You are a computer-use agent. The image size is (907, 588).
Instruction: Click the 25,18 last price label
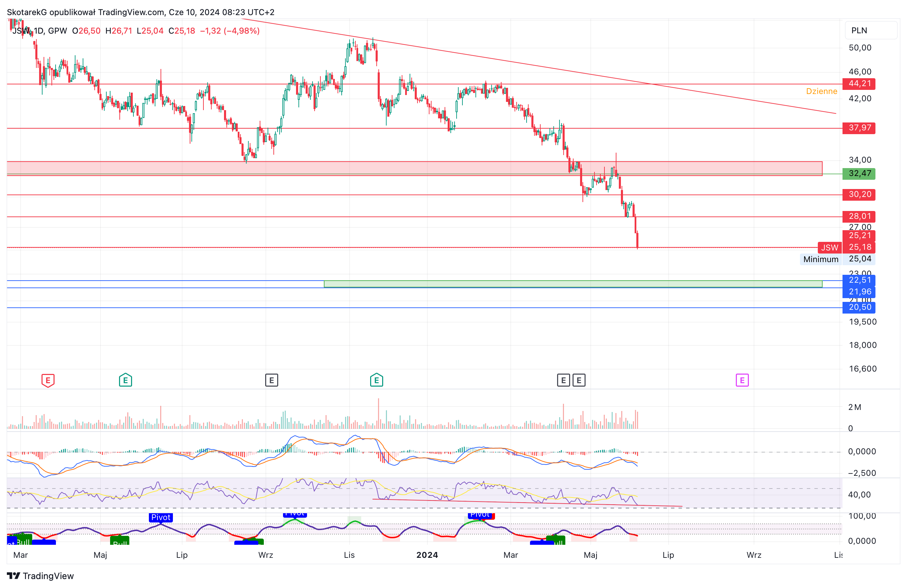coord(859,247)
